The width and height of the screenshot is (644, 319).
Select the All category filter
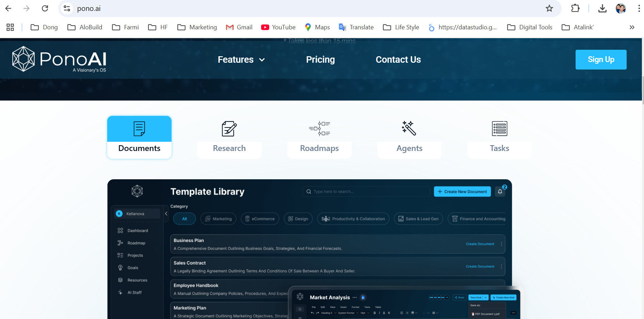[x=184, y=219]
